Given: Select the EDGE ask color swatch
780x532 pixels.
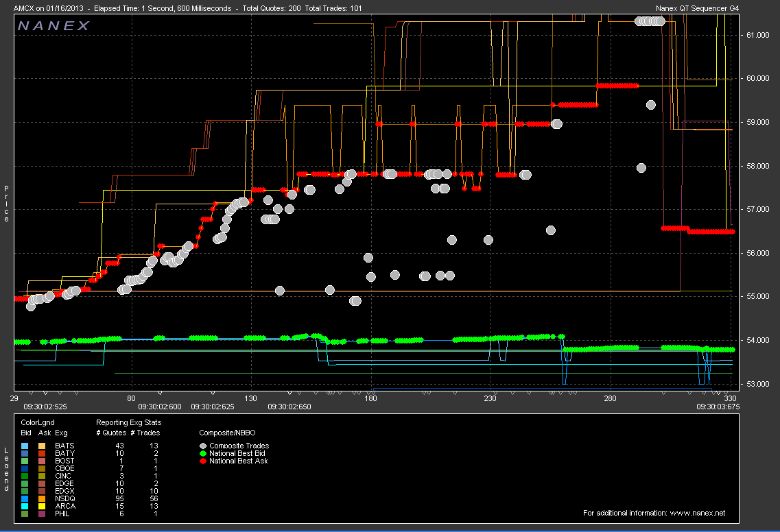Looking at the screenshot, I should point(43,483).
